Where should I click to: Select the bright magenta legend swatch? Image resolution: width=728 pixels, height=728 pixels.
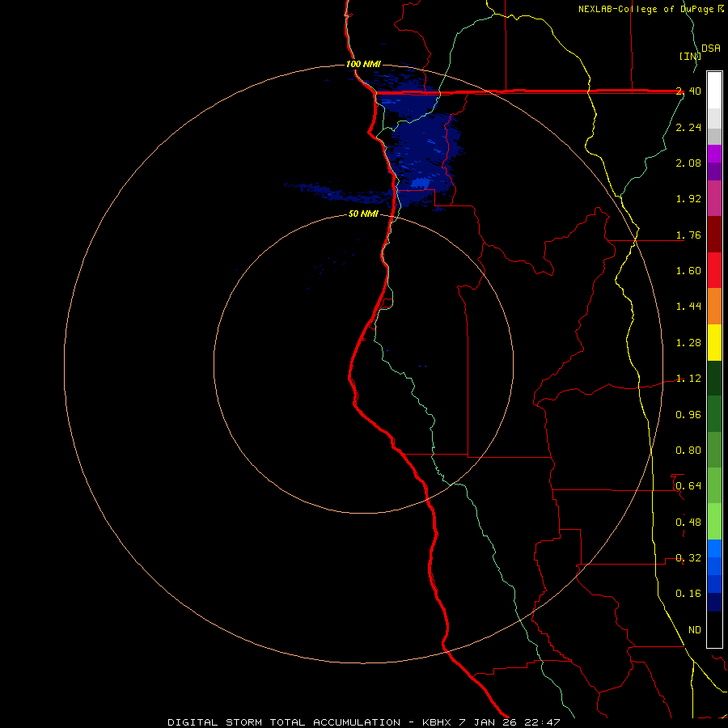coord(714,154)
